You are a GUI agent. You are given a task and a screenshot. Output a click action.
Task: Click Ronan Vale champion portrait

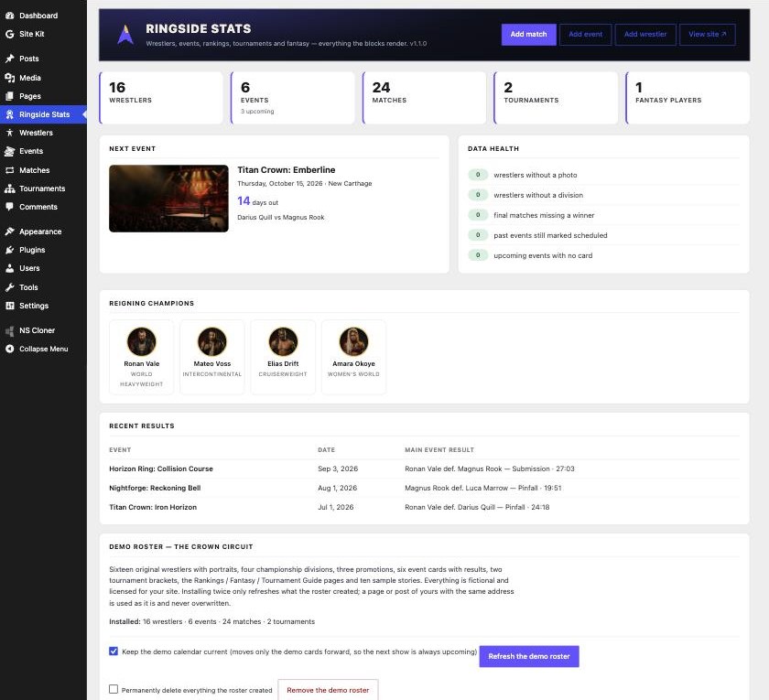click(141, 341)
